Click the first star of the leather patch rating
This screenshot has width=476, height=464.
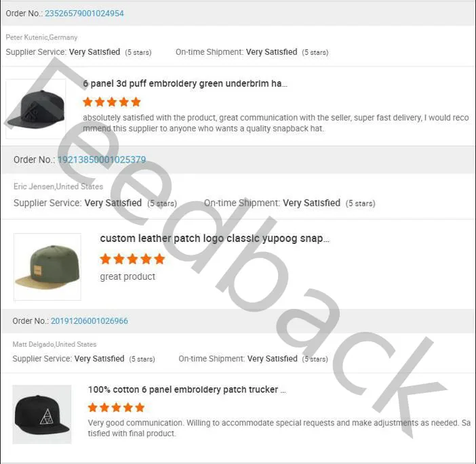[x=105, y=259]
